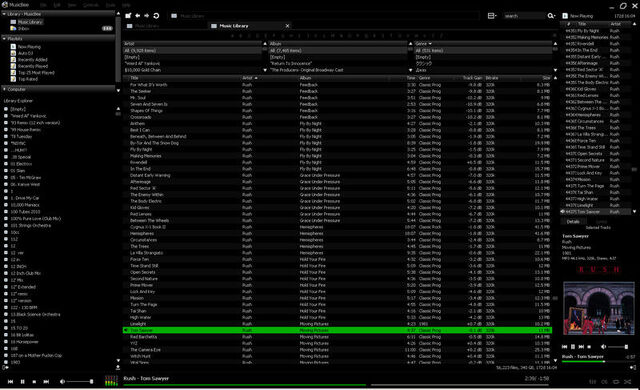
Task: Click the circular refresh toolbar icon
Action: tap(156, 16)
